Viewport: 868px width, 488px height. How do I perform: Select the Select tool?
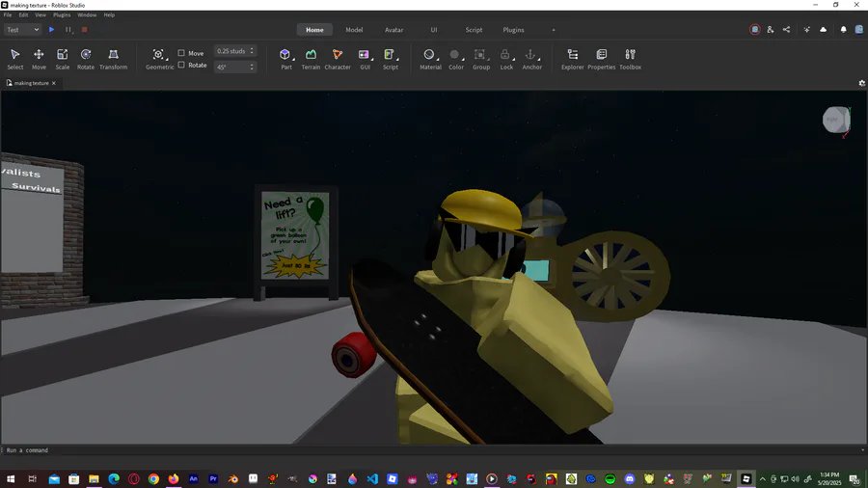(14, 59)
